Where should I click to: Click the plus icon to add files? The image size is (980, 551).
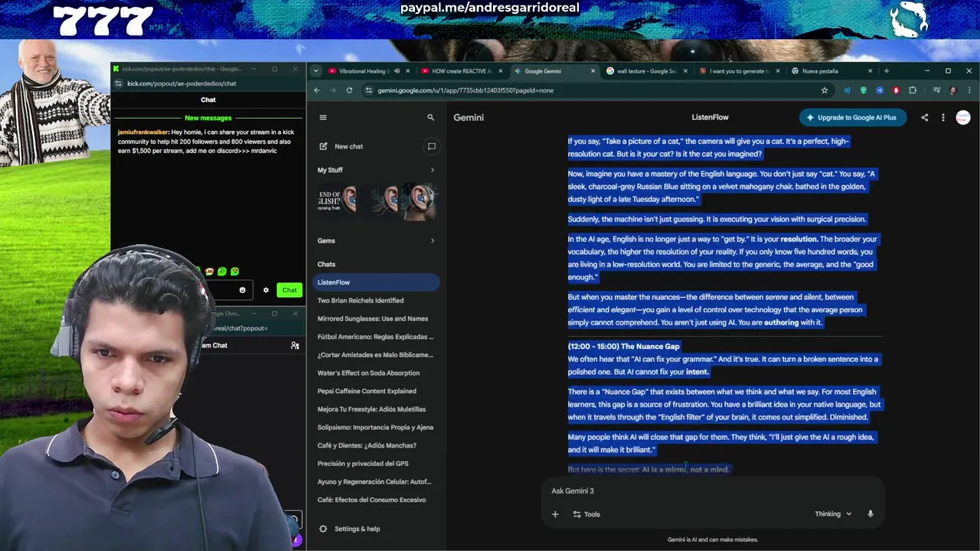[555, 514]
